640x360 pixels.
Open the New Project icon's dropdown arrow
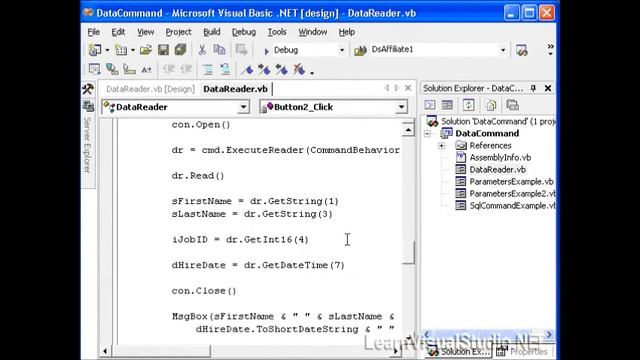(107, 50)
